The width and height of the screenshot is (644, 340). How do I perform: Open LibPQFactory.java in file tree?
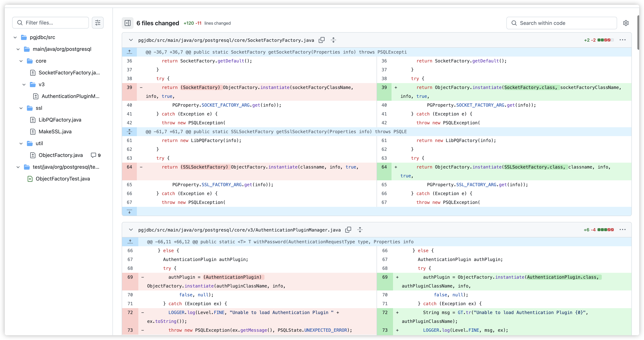pyautogui.click(x=60, y=120)
